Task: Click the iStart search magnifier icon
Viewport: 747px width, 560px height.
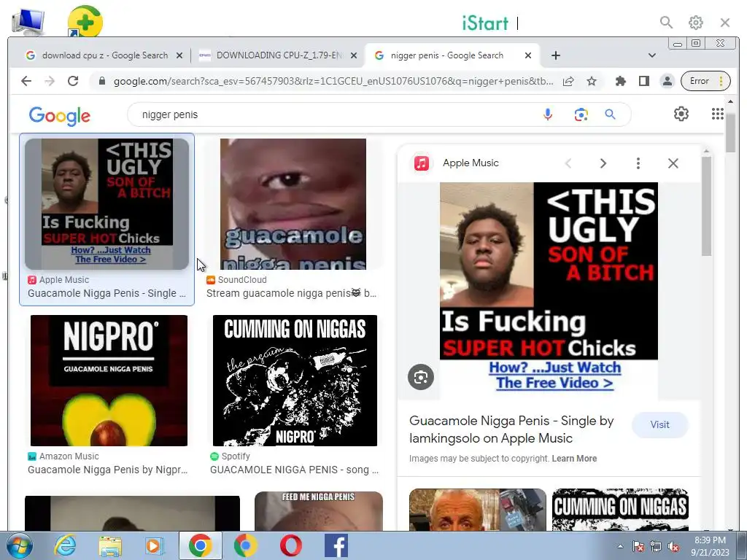Action: [x=666, y=23]
